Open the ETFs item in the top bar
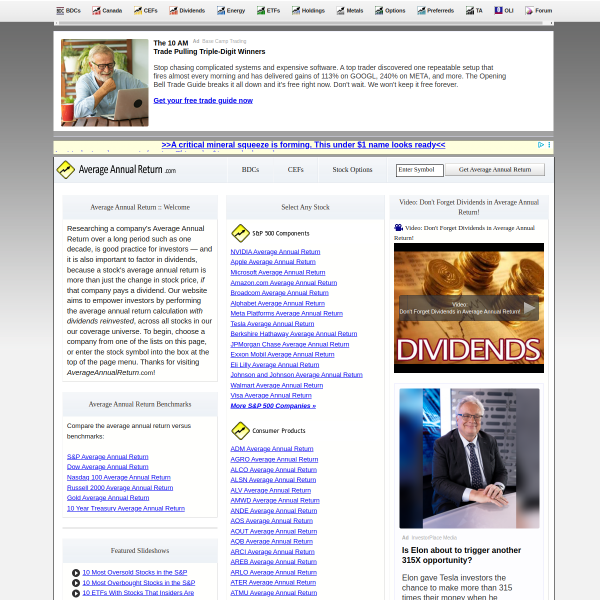 (x=267, y=10)
